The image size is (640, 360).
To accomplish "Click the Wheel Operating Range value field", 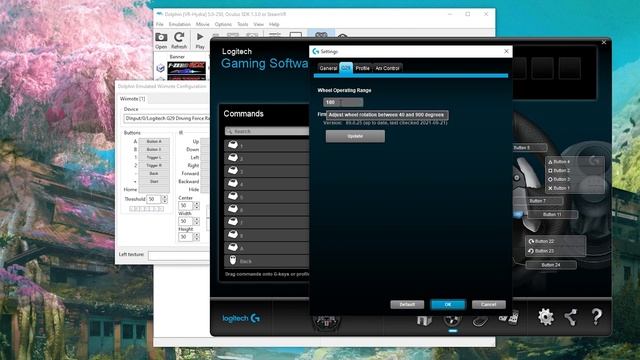I will (343, 102).
